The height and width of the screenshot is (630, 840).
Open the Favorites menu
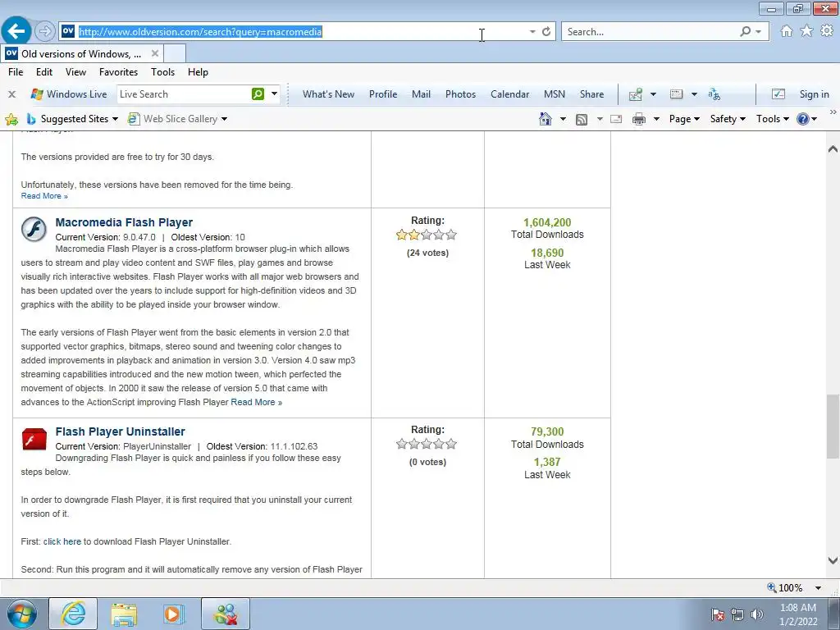pos(118,72)
